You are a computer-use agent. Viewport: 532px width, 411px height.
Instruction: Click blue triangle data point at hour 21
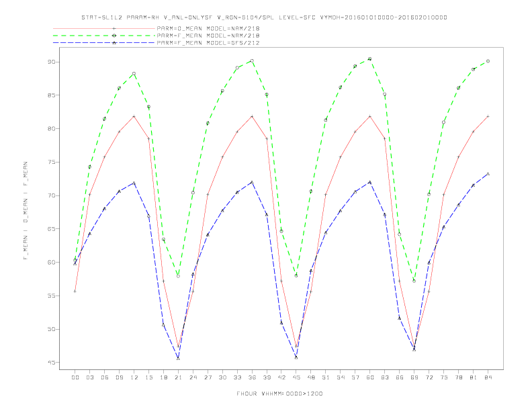[178, 358]
